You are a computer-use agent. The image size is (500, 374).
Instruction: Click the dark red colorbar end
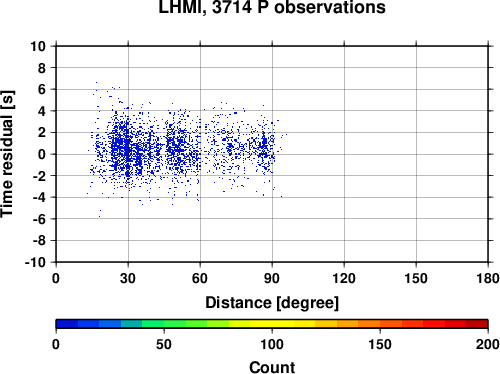(x=477, y=324)
